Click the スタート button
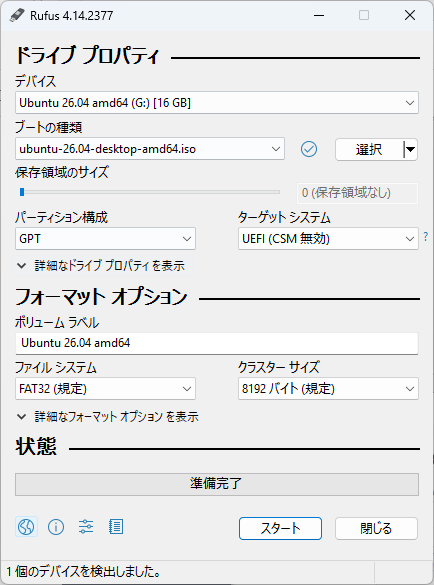 (280, 528)
